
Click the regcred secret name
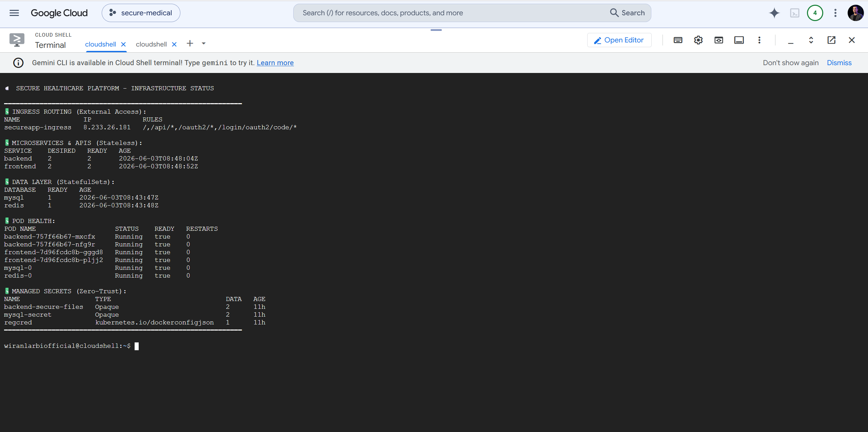click(x=18, y=322)
